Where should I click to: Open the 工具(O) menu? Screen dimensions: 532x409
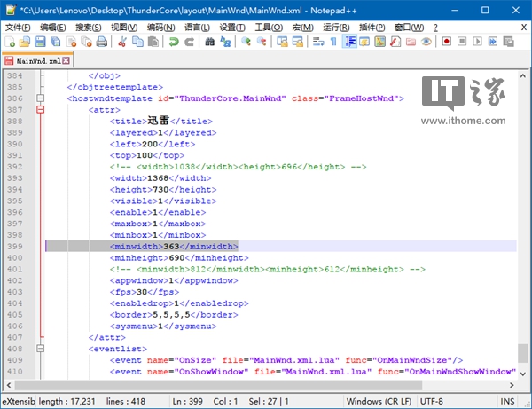[269, 28]
